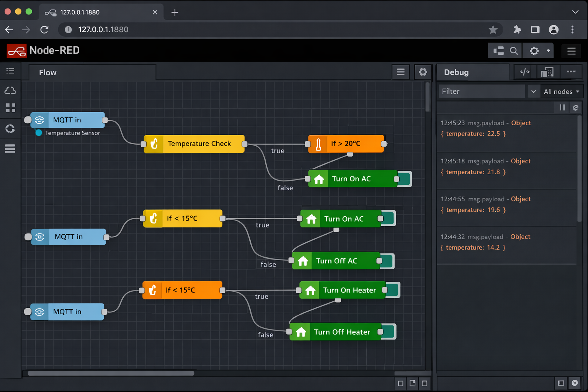Screen dimensions: 588x392
Task: Click the home icon on Turn Off AC node
Action: pos(303,261)
